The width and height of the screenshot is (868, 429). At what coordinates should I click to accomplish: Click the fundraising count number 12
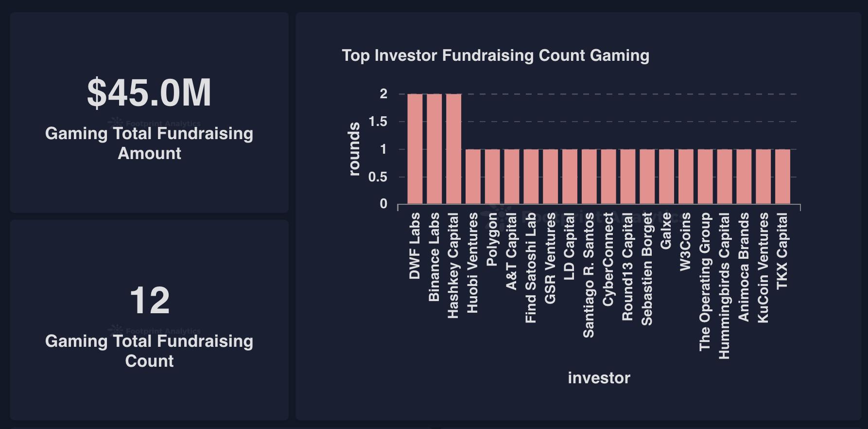150,300
